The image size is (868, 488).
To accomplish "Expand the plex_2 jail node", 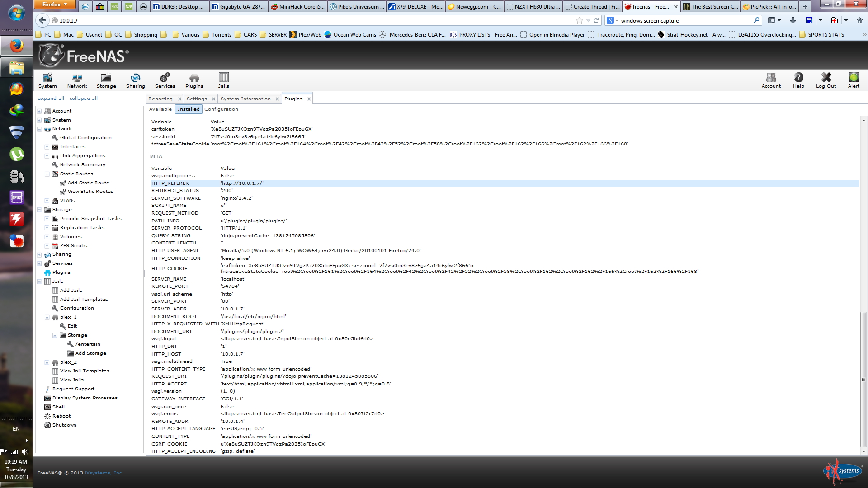I will point(47,362).
